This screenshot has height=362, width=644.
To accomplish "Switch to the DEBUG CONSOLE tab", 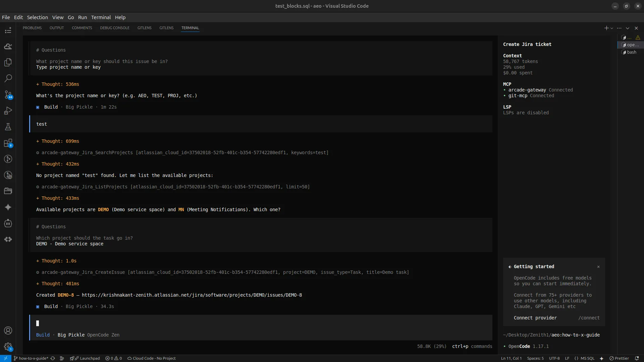I will click(x=115, y=28).
